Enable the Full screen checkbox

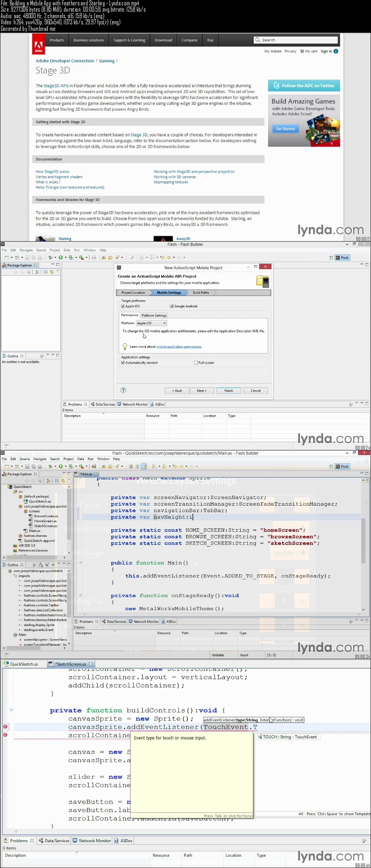[196, 362]
